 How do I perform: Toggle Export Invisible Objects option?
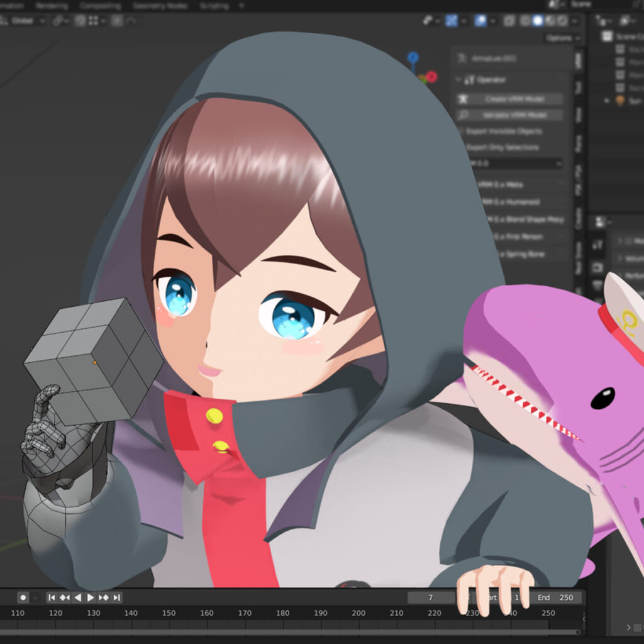coord(461,131)
